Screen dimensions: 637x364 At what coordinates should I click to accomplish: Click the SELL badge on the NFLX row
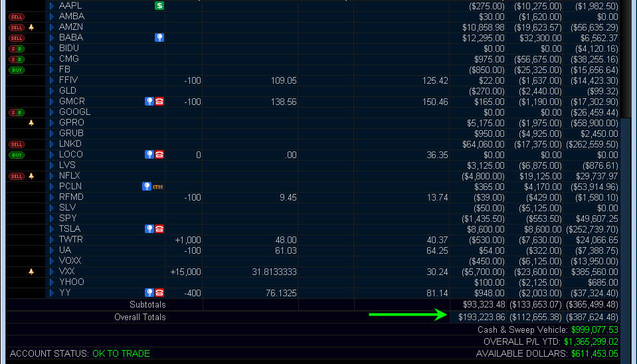pyautogui.click(x=17, y=176)
